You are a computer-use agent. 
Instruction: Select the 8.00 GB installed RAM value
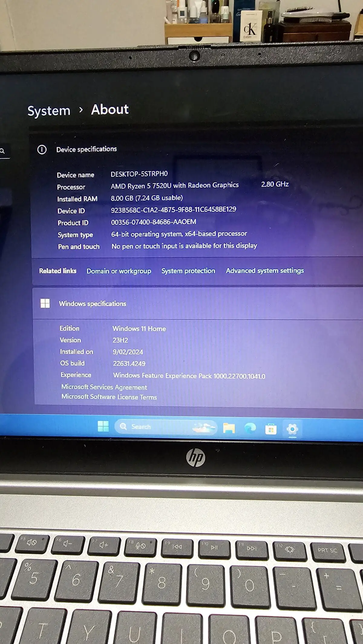[x=147, y=198]
